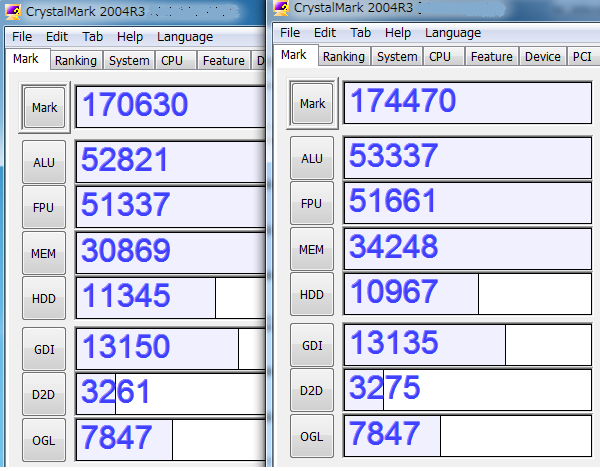Run GDI benchmark in left window
The width and height of the screenshot is (600, 471).
(x=44, y=349)
